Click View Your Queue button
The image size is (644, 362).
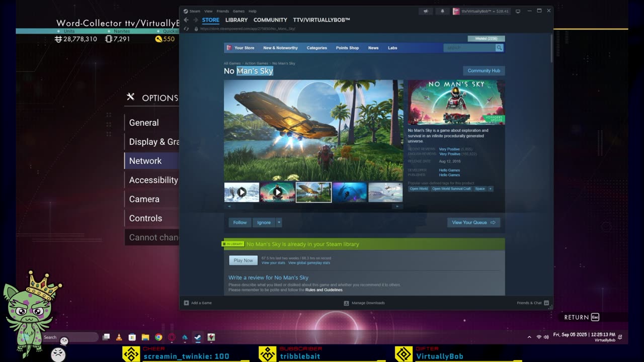473,222
